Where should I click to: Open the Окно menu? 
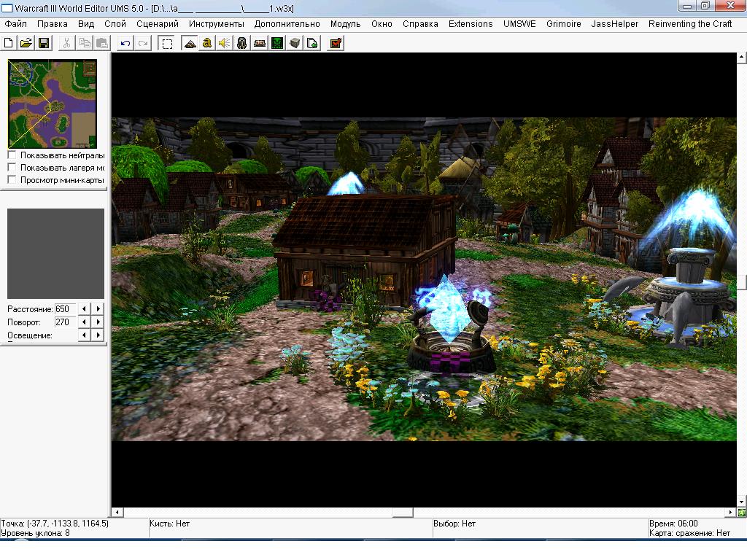[382, 24]
